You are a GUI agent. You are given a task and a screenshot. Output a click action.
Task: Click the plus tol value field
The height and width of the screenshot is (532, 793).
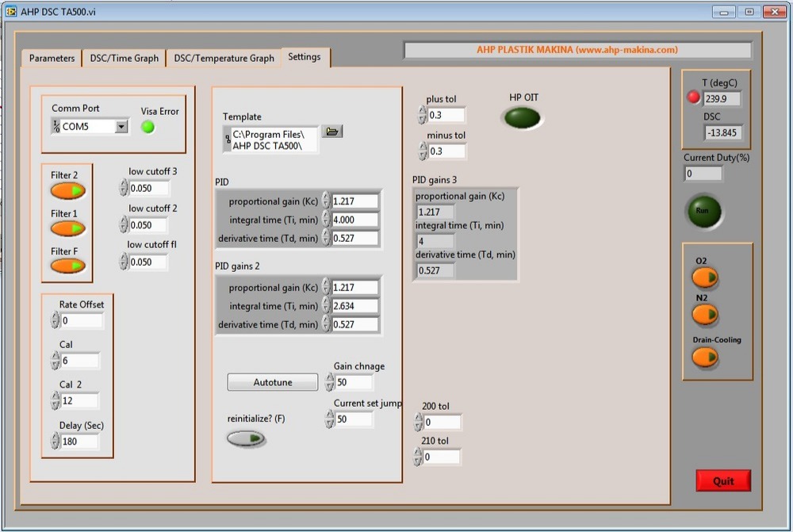(x=446, y=115)
